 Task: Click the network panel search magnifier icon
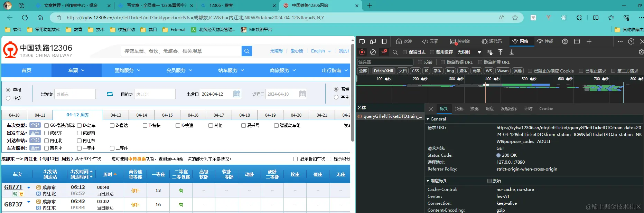click(395, 52)
